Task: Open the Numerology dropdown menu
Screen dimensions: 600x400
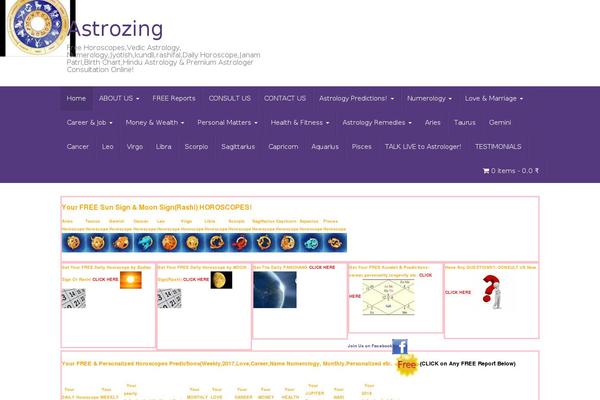Action: 429,98
